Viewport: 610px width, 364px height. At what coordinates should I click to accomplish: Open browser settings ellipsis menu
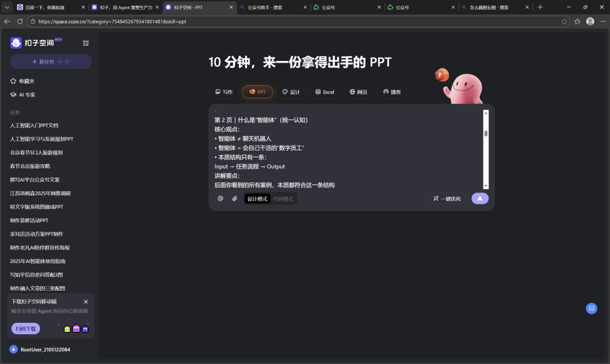(x=603, y=21)
